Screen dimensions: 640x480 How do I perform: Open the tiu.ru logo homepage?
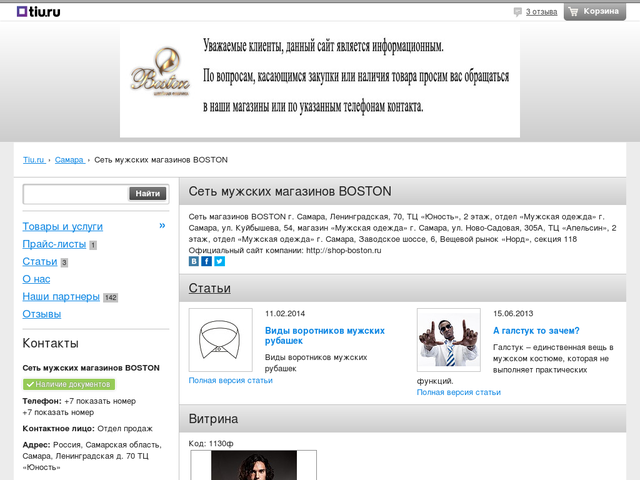(x=38, y=12)
